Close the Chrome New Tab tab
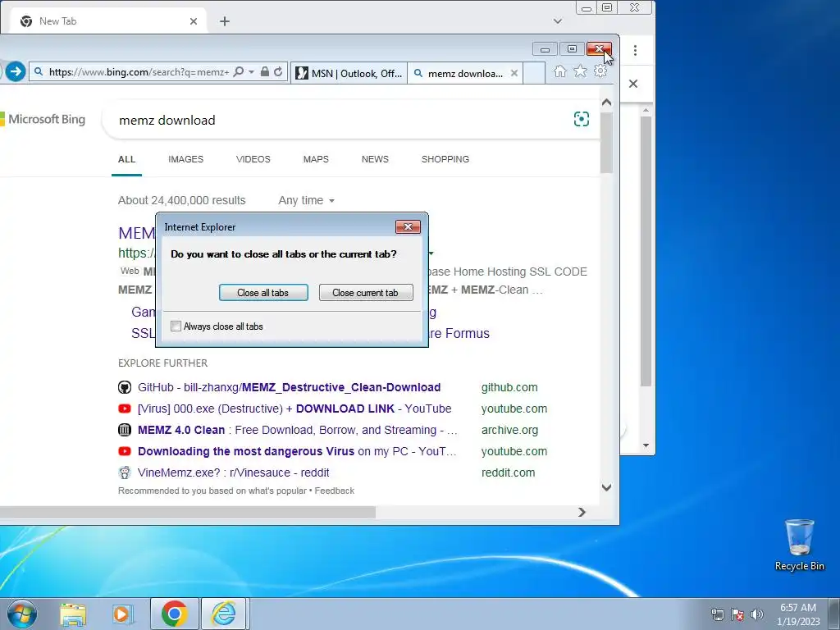This screenshot has height=630, width=840. tap(194, 21)
